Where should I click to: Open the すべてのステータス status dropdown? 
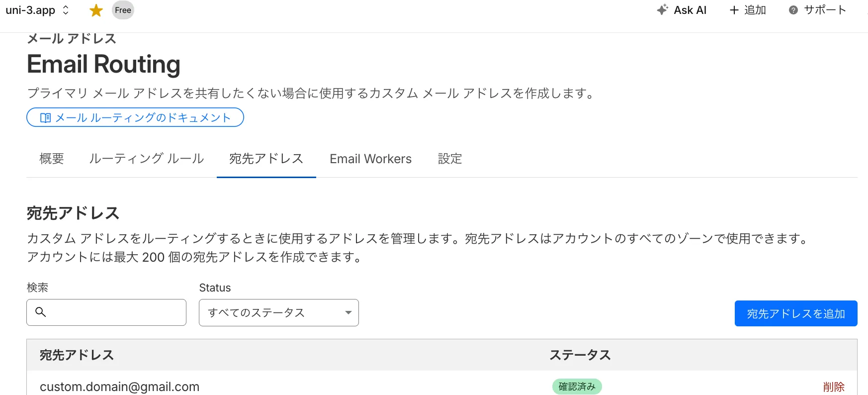tap(279, 312)
